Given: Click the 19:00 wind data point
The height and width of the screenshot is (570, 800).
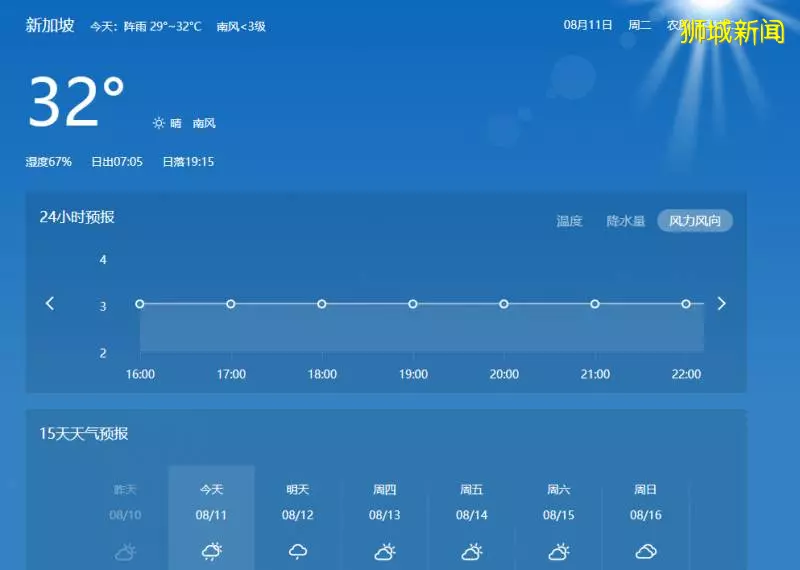Looking at the screenshot, I should (413, 304).
